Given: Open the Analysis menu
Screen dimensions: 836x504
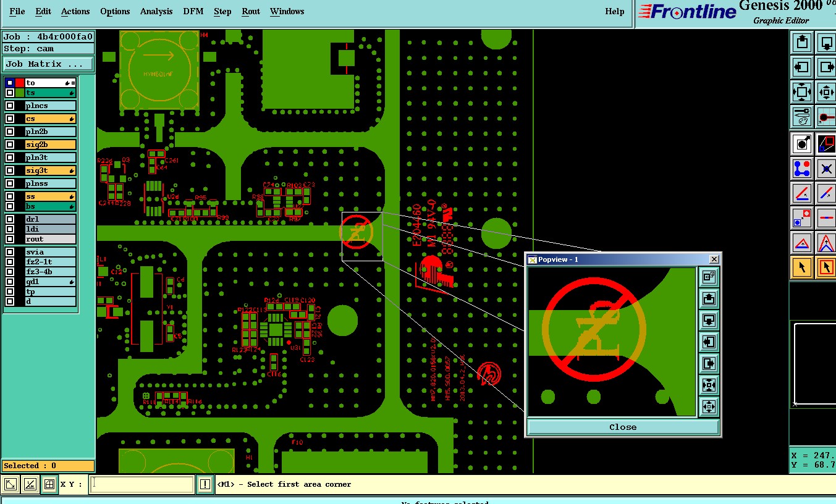Looking at the screenshot, I should (156, 11).
